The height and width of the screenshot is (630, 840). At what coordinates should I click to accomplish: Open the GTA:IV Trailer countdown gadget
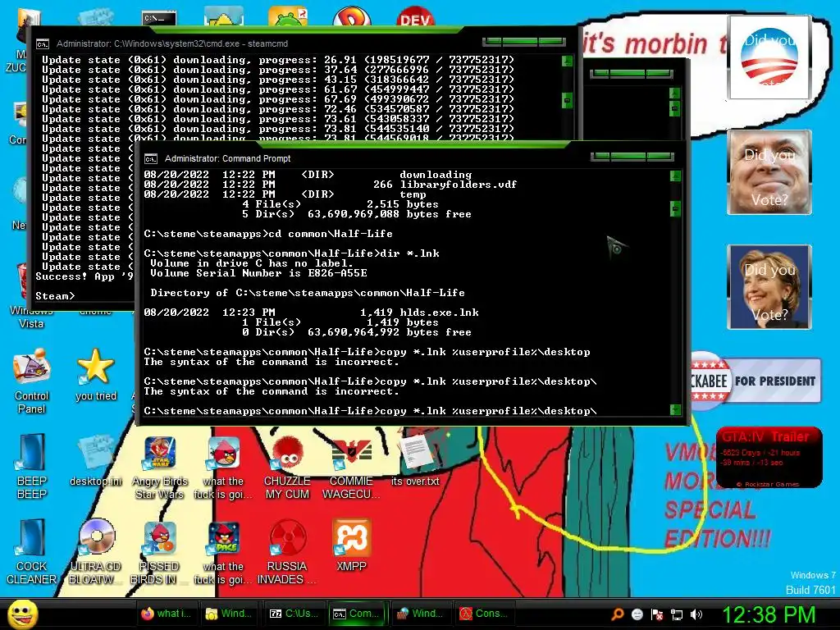(x=769, y=458)
